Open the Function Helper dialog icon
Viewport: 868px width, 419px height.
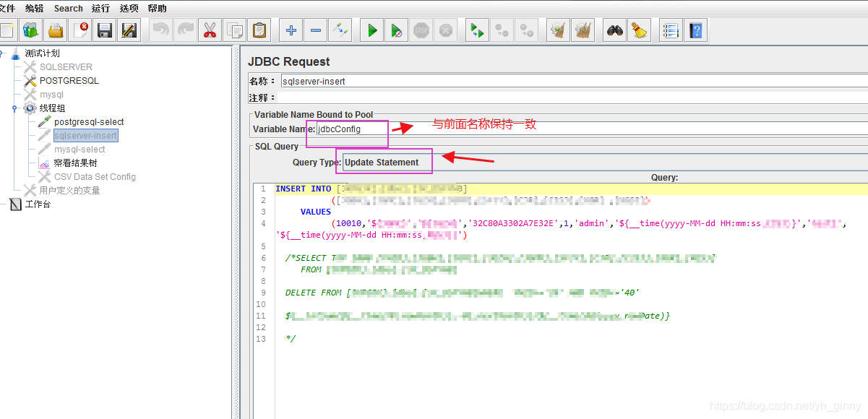[x=671, y=30]
